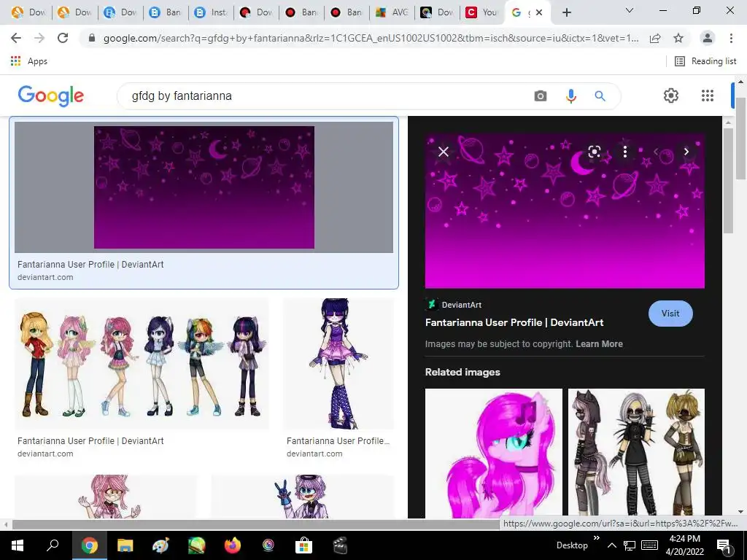Share this page from the address bar
Image resolution: width=747 pixels, height=560 pixels.
point(655,38)
